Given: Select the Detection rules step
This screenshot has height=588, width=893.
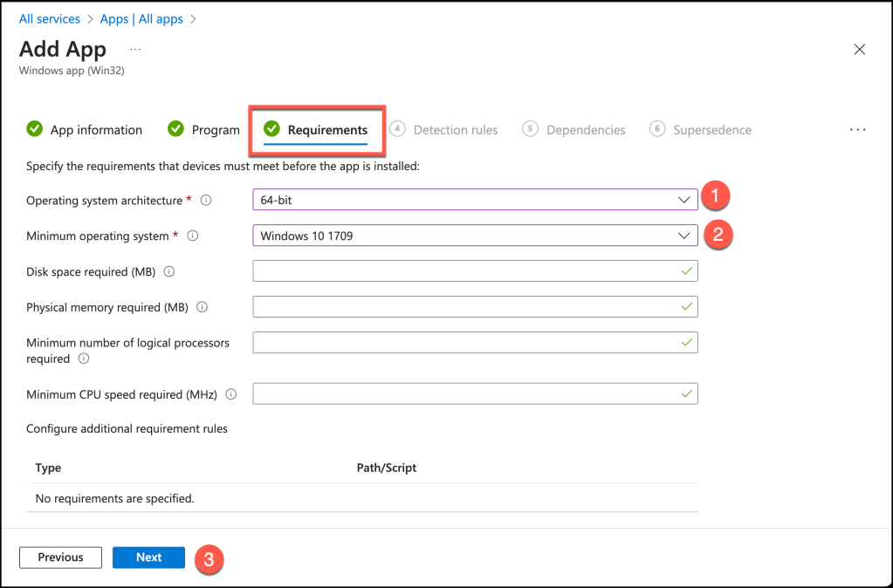Looking at the screenshot, I should 444,130.
